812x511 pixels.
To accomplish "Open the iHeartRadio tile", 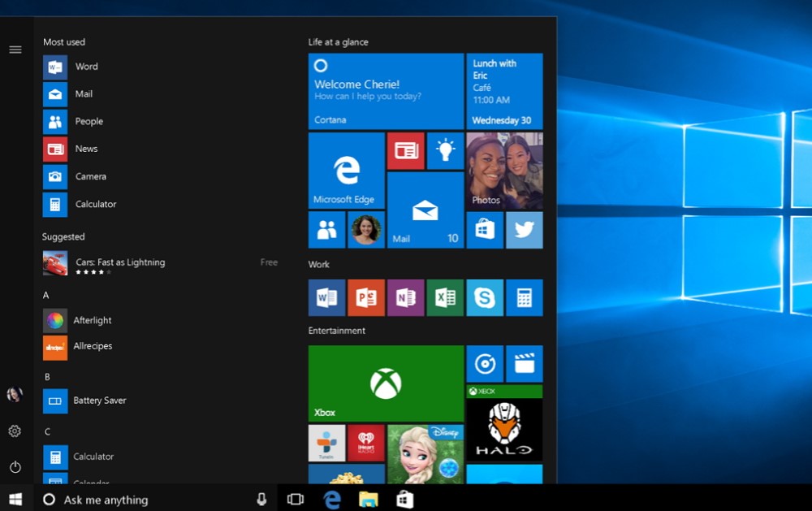I will [x=367, y=443].
